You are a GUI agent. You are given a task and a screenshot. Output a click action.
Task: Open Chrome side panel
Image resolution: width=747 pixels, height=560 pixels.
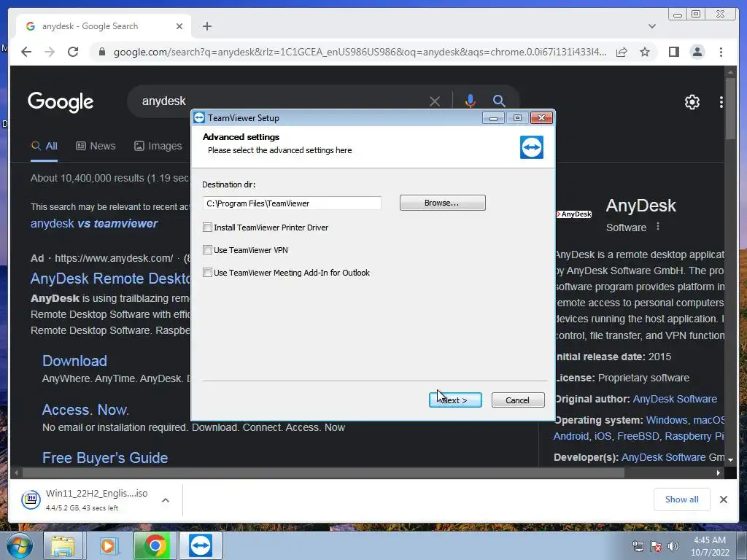[673, 52]
